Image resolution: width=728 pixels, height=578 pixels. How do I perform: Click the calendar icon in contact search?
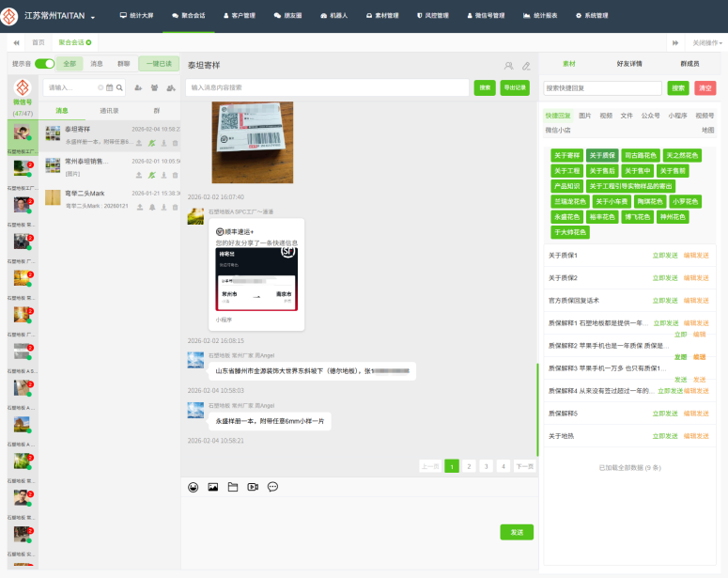[x=110, y=87]
